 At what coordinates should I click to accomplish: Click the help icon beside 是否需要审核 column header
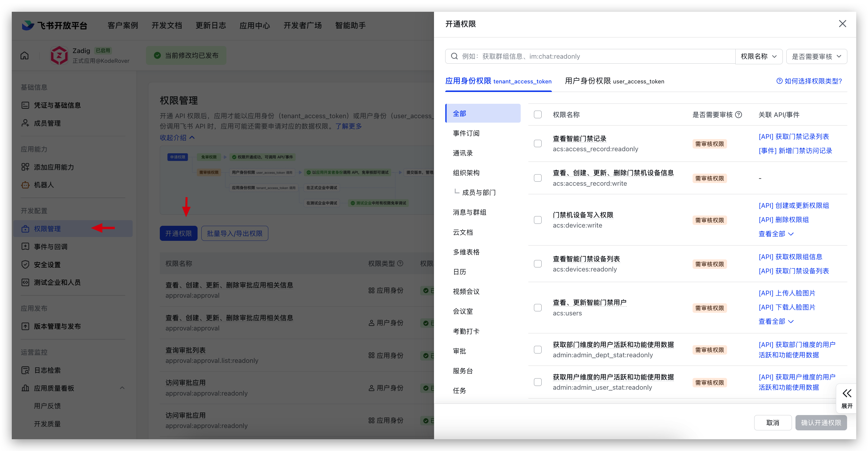point(739,114)
